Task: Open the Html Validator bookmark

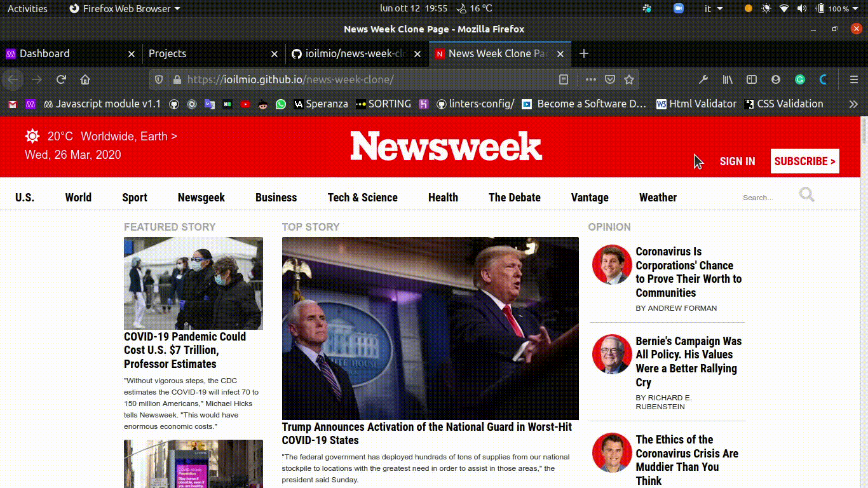Action: pos(696,104)
